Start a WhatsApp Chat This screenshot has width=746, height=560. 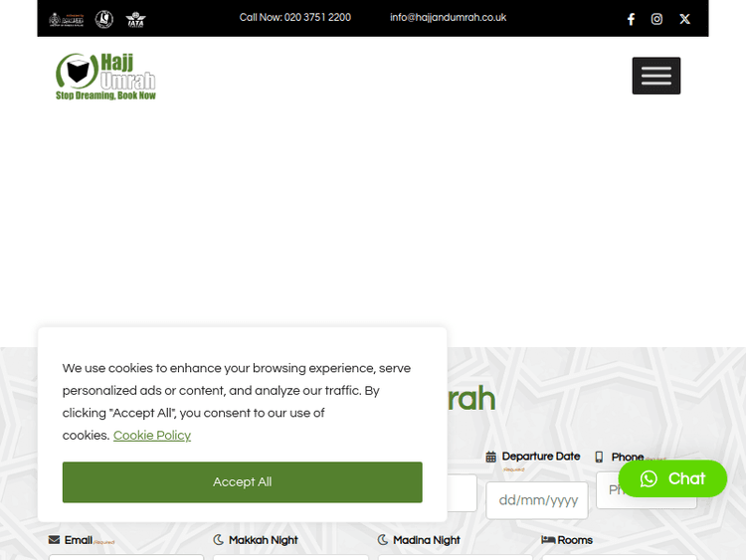point(672,478)
